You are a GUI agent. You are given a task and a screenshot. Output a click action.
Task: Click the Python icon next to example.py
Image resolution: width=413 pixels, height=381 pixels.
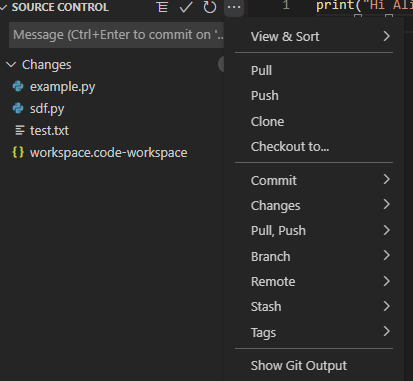coord(18,87)
